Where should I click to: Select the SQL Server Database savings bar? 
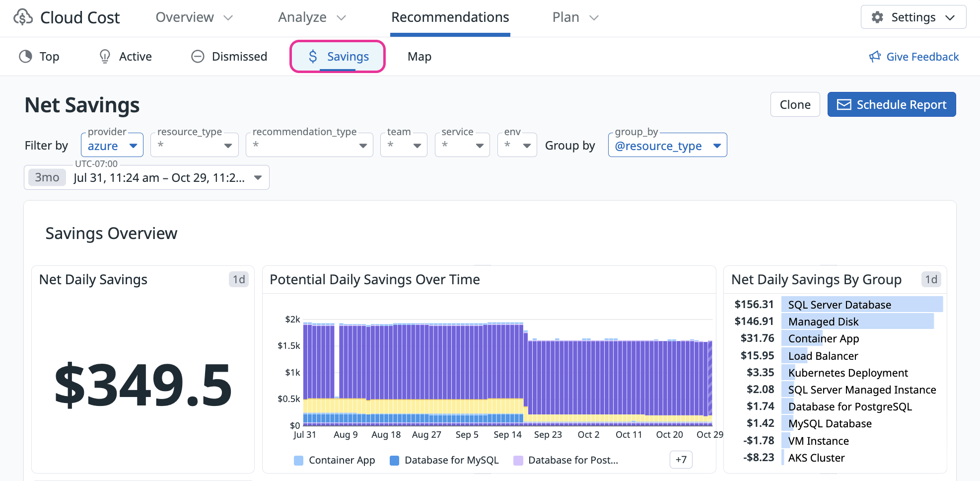861,305
